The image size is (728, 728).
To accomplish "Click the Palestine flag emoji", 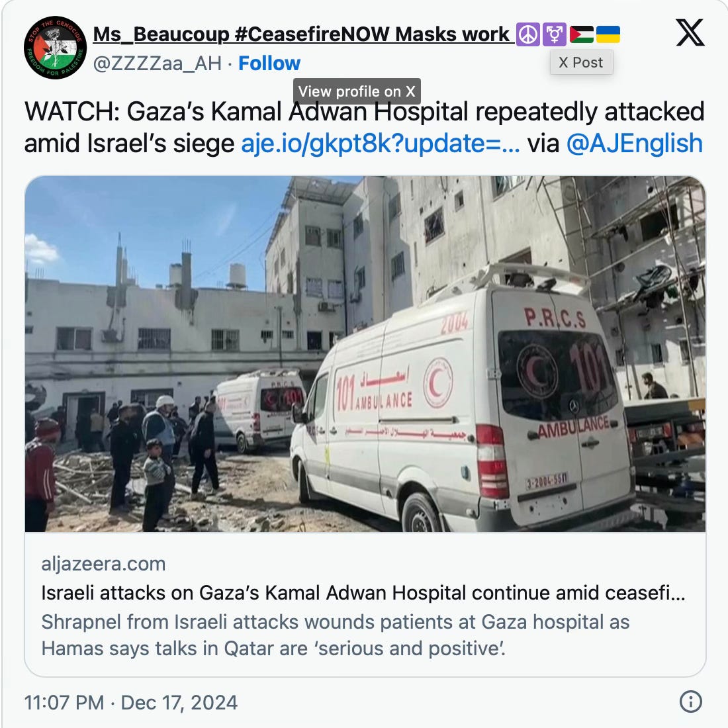I will coord(582,34).
